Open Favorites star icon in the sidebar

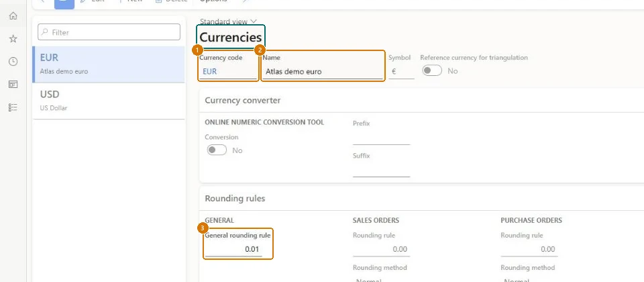[x=13, y=39]
